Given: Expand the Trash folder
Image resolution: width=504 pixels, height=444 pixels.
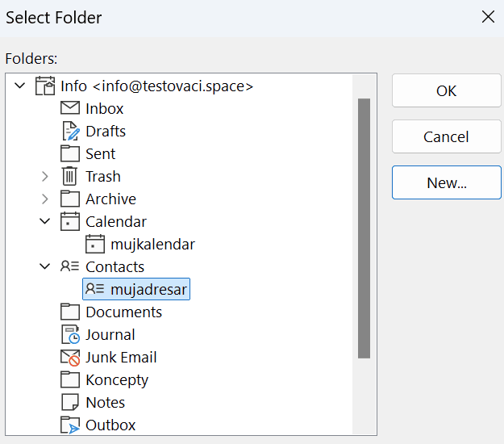Looking at the screenshot, I should pos(45,176).
